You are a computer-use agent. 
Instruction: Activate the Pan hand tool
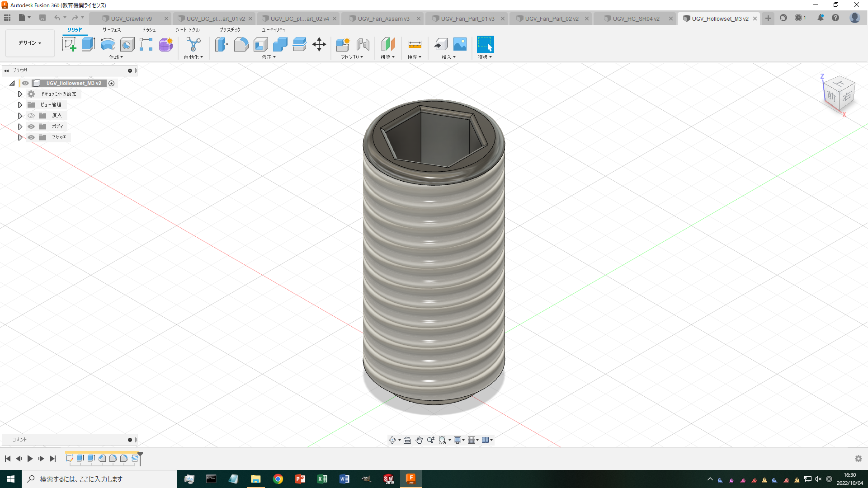pos(419,440)
